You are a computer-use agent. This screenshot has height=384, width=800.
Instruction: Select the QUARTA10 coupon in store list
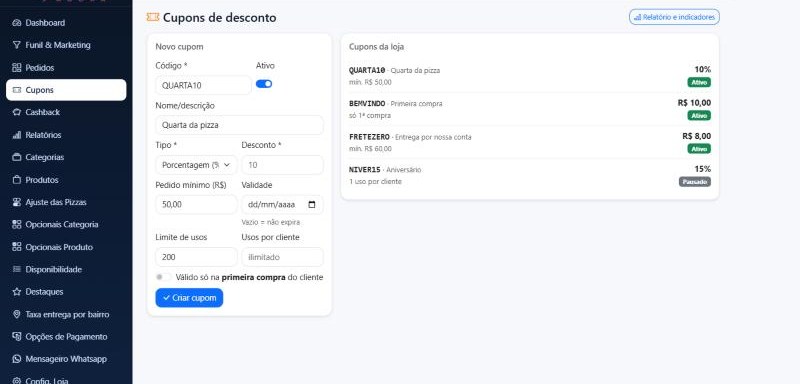pos(530,76)
